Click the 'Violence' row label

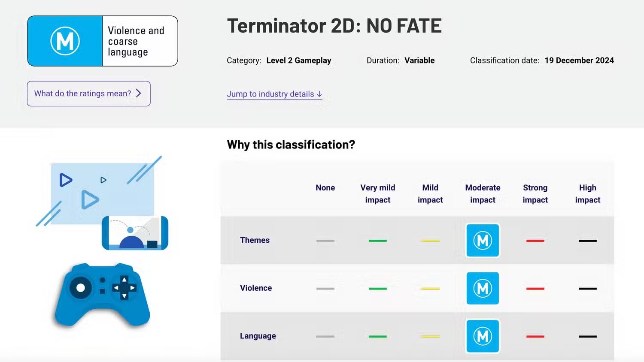pos(256,288)
